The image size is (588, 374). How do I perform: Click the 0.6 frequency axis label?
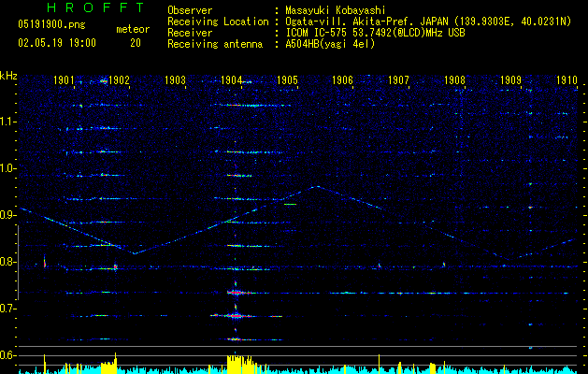[7, 355]
